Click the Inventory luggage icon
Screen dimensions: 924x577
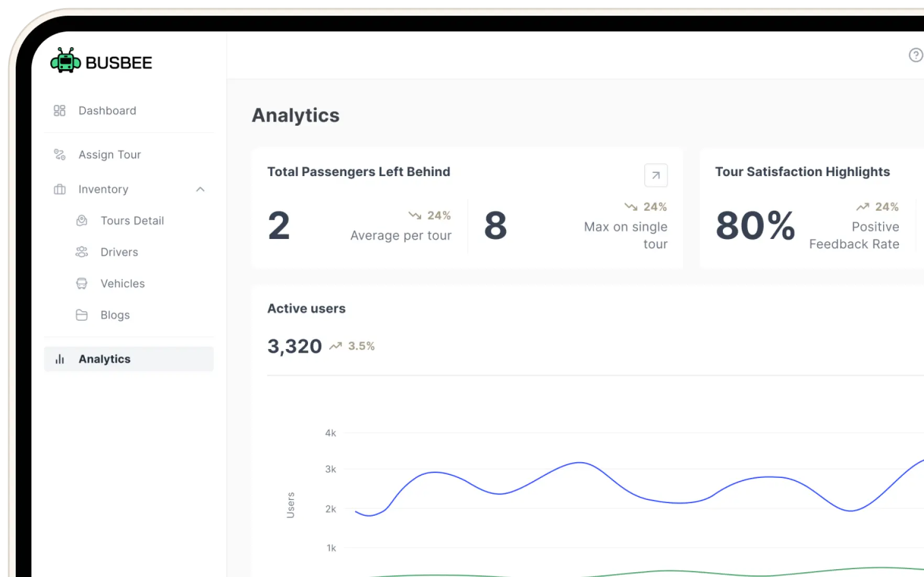tap(60, 189)
